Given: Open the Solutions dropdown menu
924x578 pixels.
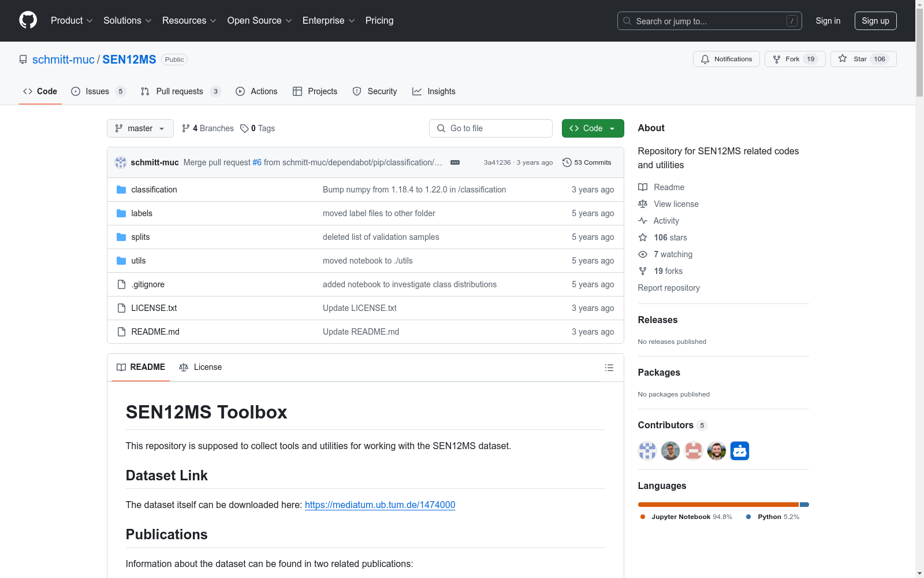Looking at the screenshot, I should pyautogui.click(x=128, y=21).
